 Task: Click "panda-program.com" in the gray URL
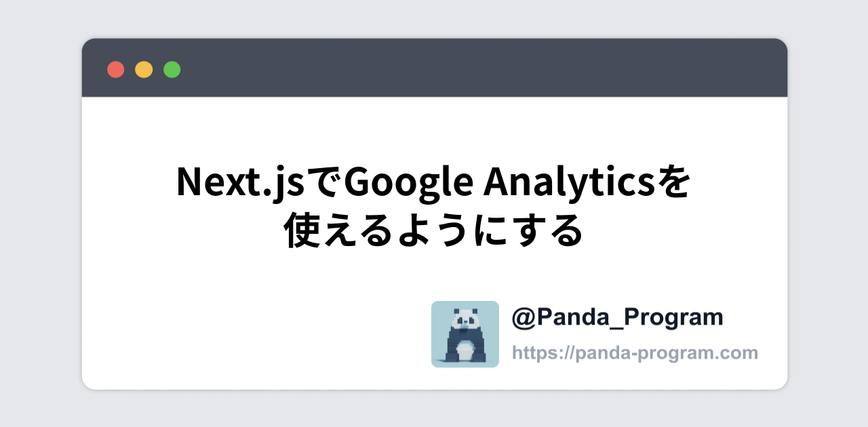pyautogui.click(x=667, y=353)
